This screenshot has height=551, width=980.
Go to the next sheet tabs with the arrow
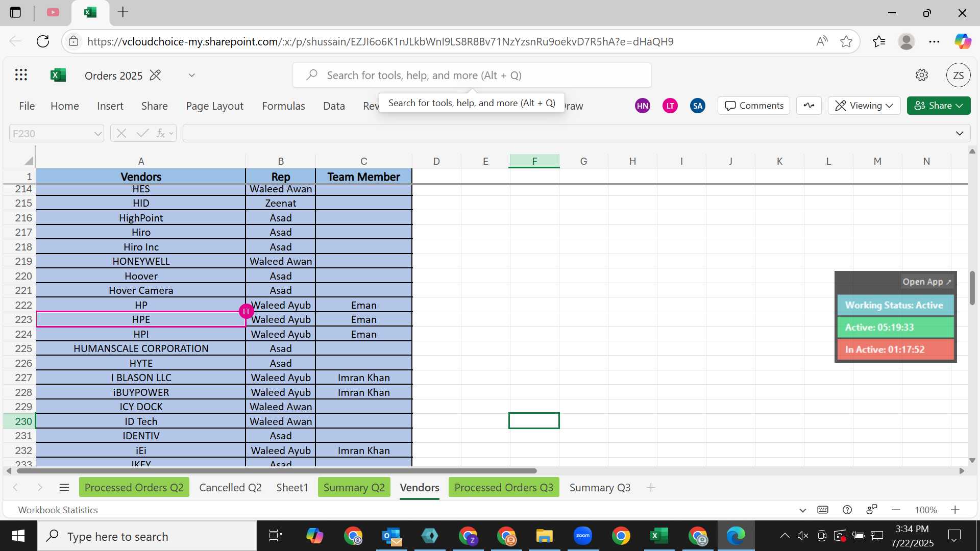click(x=40, y=487)
